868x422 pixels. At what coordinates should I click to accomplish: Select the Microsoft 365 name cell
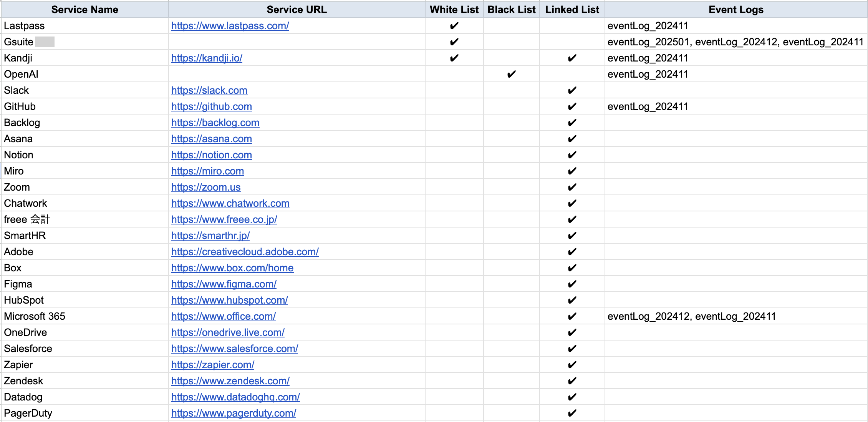pyautogui.click(x=85, y=316)
